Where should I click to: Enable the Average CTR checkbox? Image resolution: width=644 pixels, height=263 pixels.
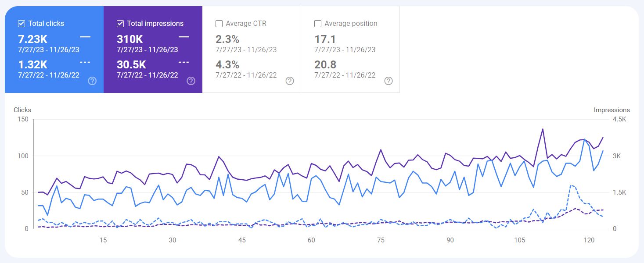pyautogui.click(x=219, y=24)
